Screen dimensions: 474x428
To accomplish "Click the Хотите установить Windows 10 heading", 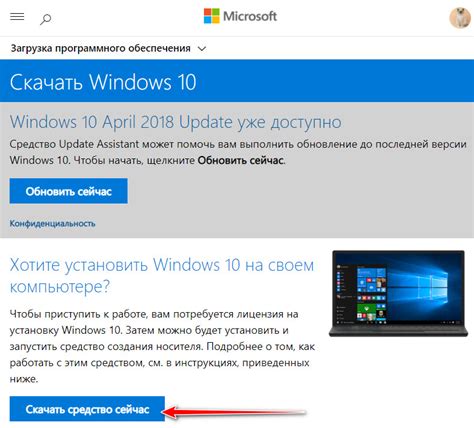I will (x=162, y=275).
